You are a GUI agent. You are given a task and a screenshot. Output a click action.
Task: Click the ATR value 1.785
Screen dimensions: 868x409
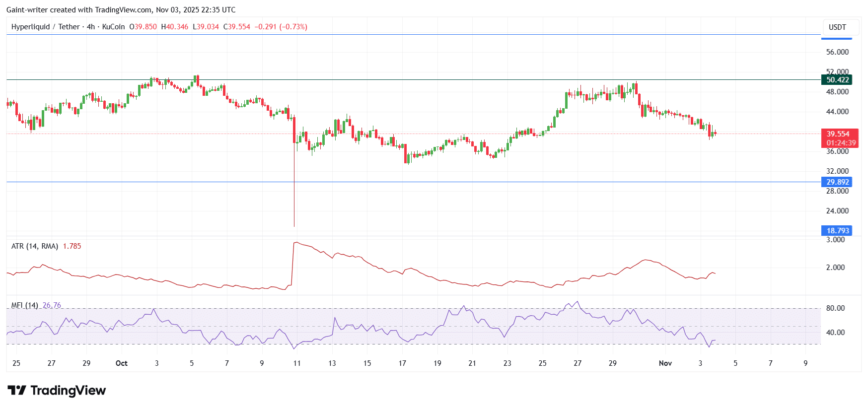click(72, 246)
